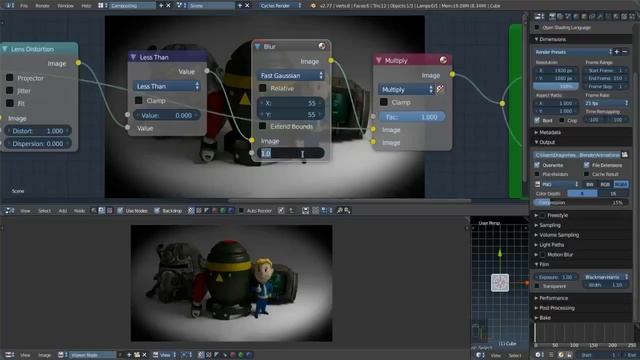Open the Multiply blend type dropdown
The image size is (640, 360).
click(406, 89)
